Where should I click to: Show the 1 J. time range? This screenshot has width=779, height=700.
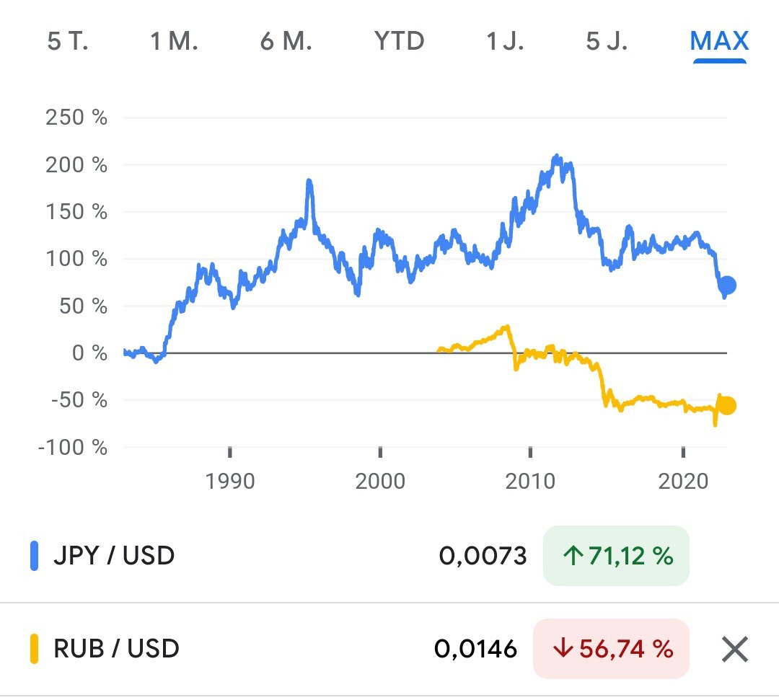pos(504,41)
